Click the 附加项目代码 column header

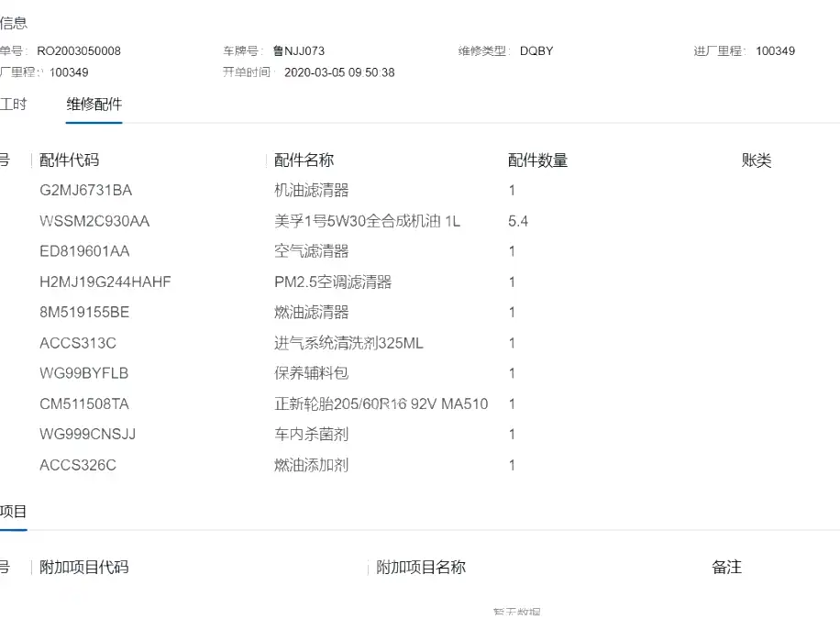click(84, 567)
